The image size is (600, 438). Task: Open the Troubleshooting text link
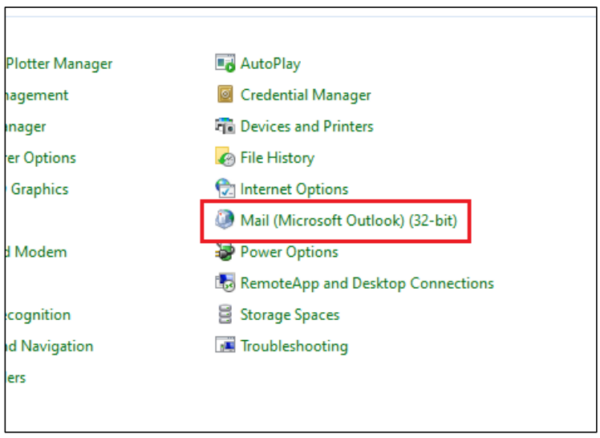294,346
